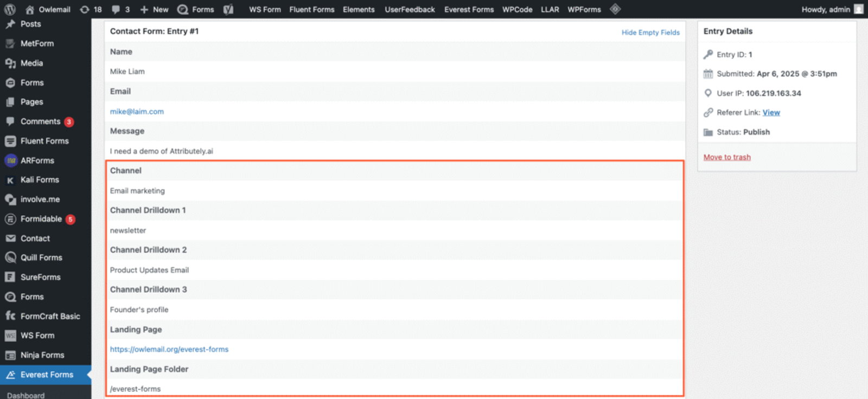The width and height of the screenshot is (868, 399).
Task: Open the Howdy, admin account menu
Action: [x=832, y=10]
